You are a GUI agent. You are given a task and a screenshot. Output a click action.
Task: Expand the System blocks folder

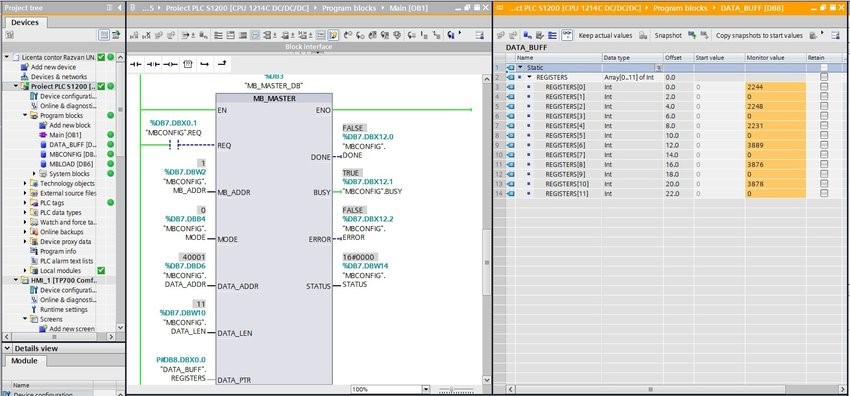(34, 174)
